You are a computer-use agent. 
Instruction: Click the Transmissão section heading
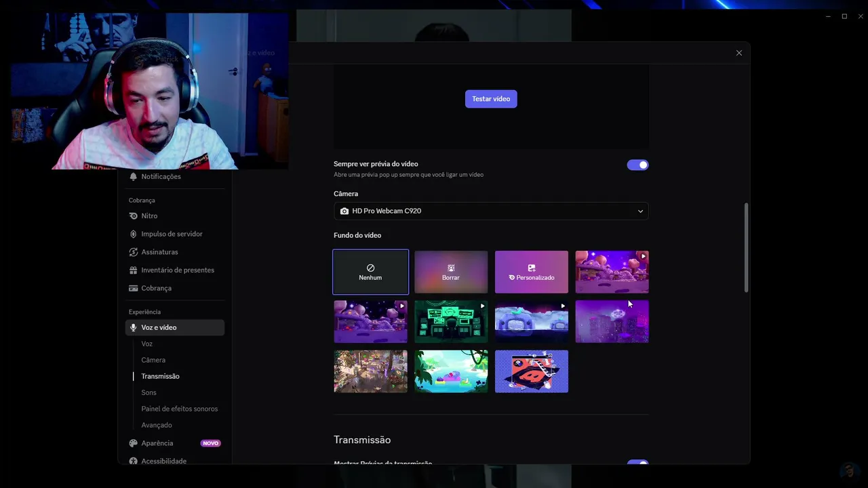pyautogui.click(x=362, y=440)
